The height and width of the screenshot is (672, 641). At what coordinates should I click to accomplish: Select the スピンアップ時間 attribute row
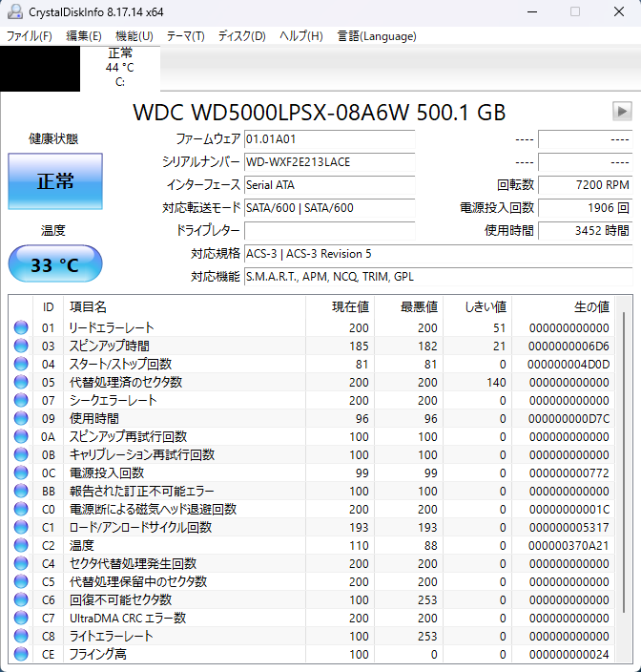[x=312, y=346]
